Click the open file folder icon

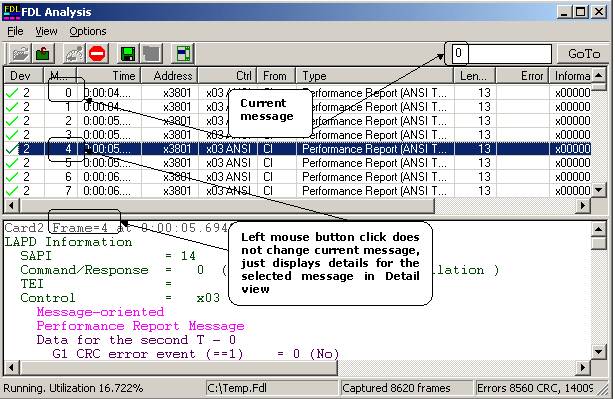[20, 53]
